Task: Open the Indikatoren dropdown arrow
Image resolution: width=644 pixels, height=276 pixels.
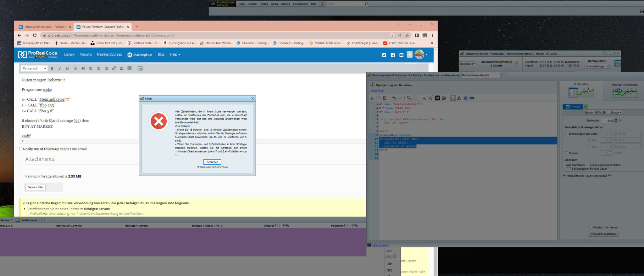Action: coord(39,220)
